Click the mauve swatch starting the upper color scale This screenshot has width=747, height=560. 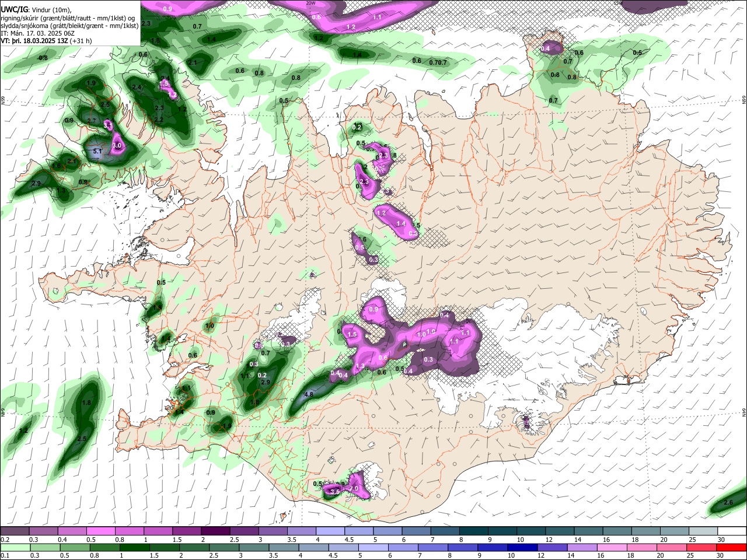click(14, 531)
